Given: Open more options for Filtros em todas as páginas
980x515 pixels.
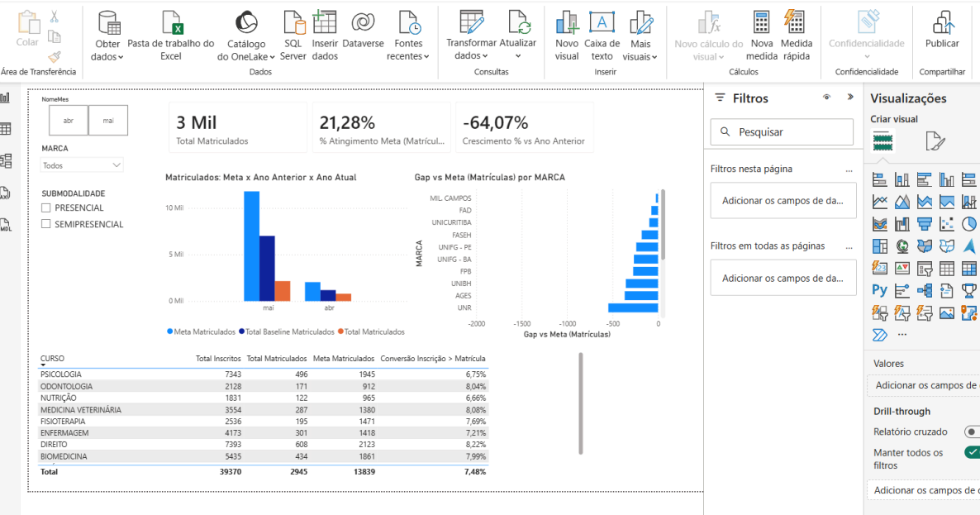Looking at the screenshot, I should [x=849, y=247].
